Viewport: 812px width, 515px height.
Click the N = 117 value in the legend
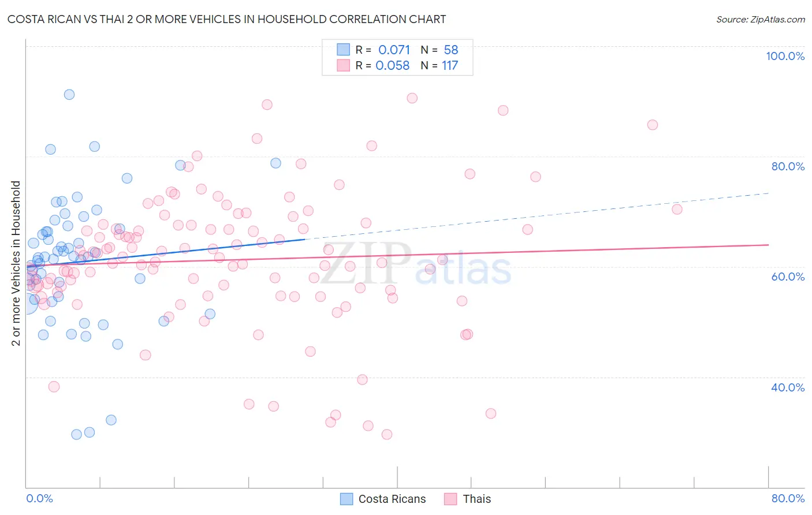pos(449,65)
